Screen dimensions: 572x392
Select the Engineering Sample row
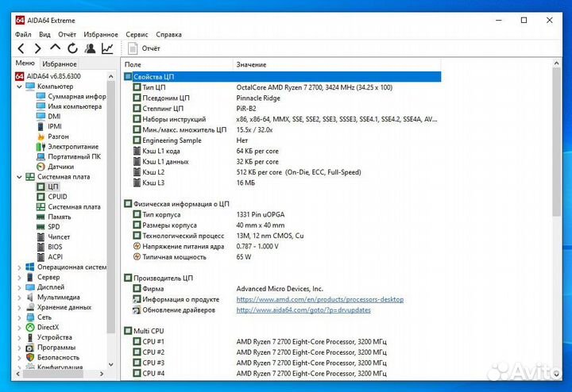[282, 140]
